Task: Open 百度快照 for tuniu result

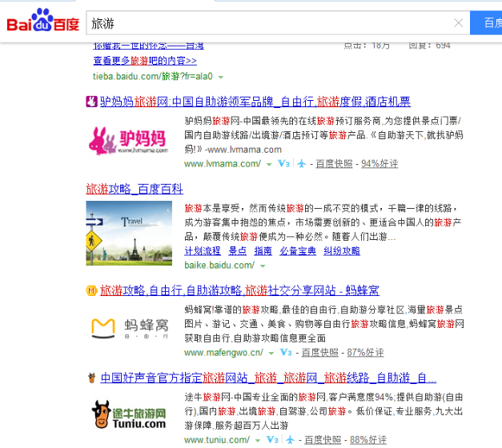Action: (x=323, y=440)
